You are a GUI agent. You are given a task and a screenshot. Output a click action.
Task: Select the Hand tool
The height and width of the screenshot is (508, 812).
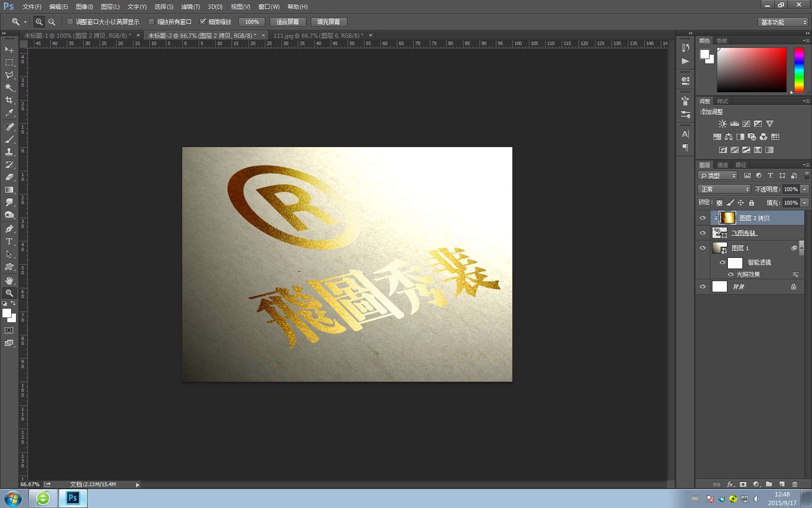(x=9, y=281)
